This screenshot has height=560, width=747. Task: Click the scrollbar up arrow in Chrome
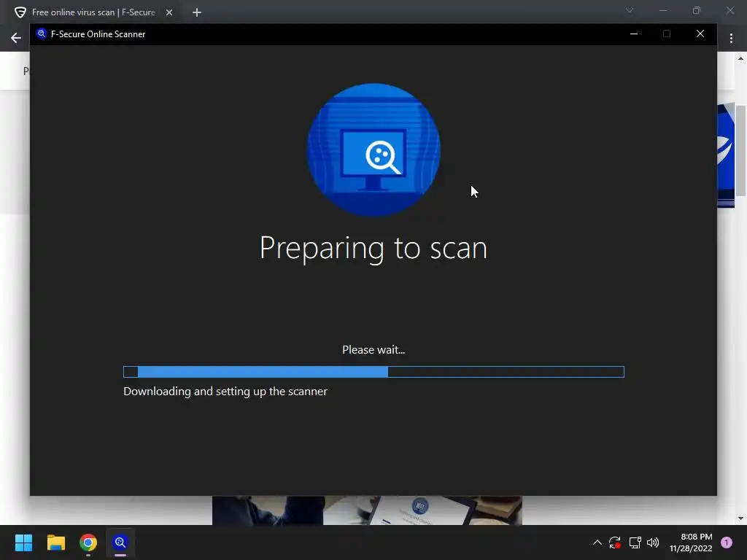point(740,58)
